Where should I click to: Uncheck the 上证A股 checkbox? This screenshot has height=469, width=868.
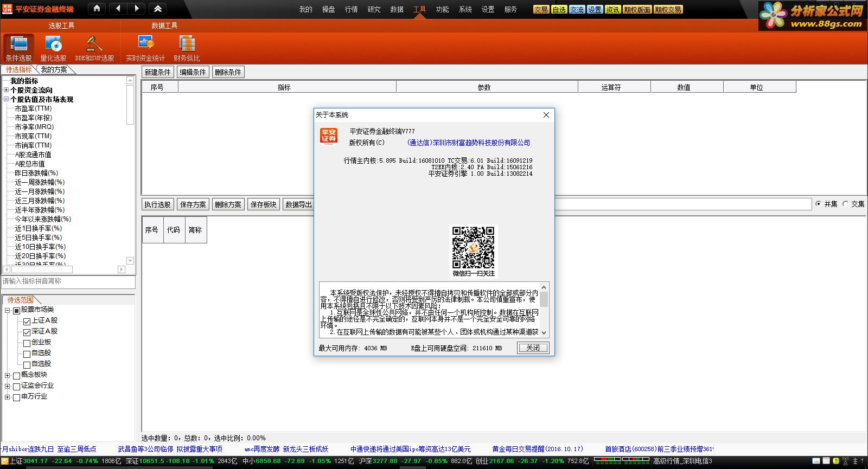(27, 321)
